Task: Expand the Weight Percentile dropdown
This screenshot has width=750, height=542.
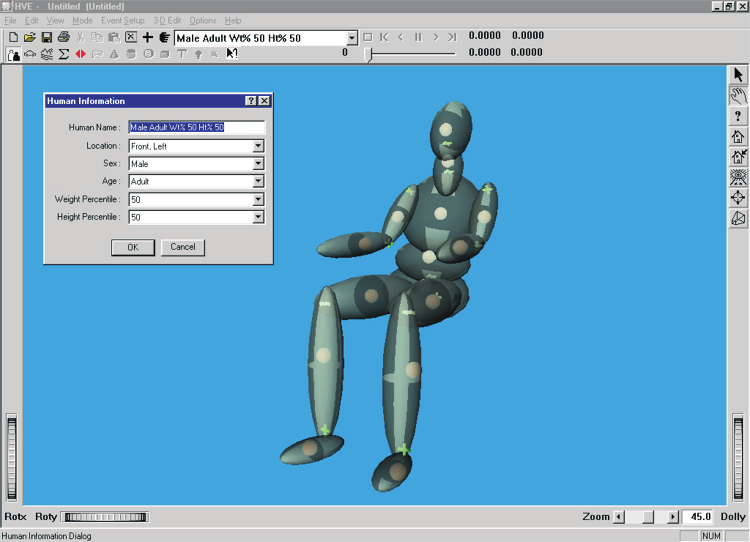Action: point(258,199)
